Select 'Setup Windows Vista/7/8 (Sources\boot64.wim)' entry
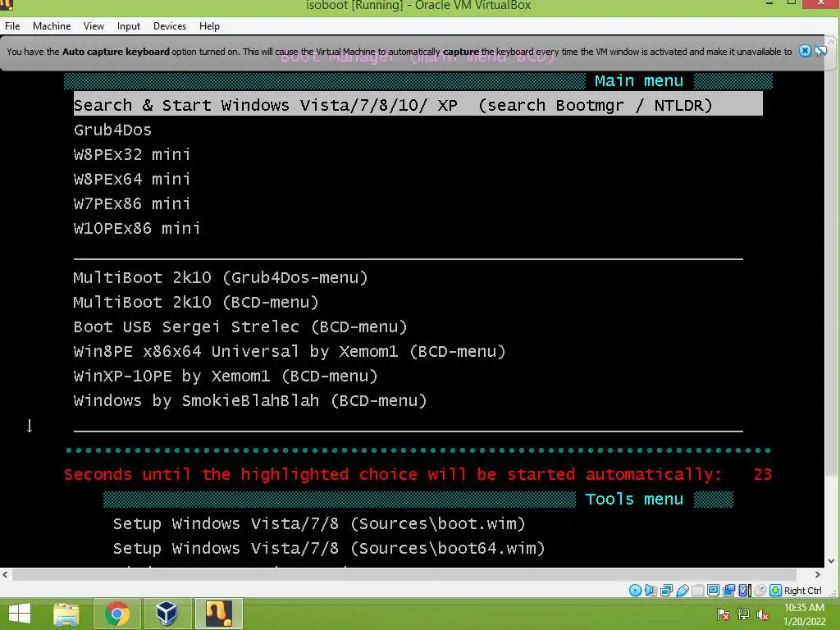The image size is (840, 630). 329,548
